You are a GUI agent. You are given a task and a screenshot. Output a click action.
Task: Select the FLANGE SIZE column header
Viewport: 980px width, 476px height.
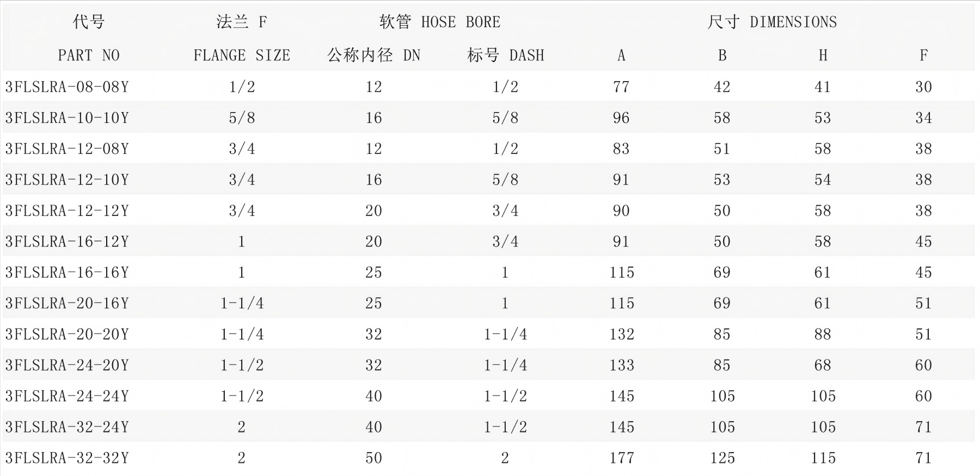(x=242, y=55)
